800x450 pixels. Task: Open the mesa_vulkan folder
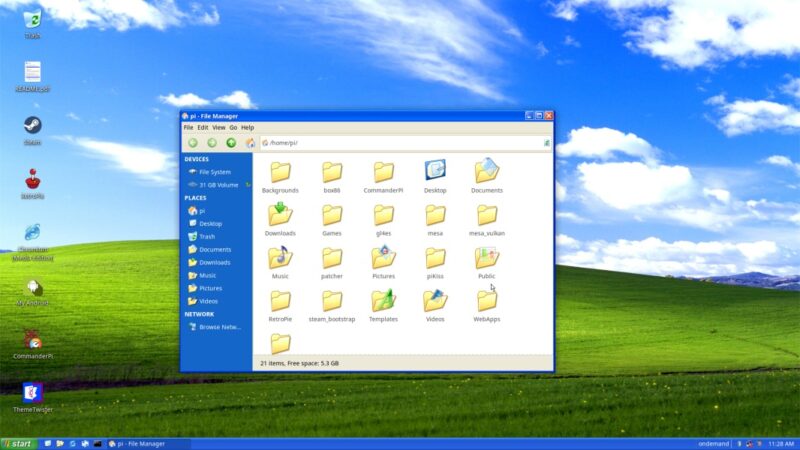487,220
